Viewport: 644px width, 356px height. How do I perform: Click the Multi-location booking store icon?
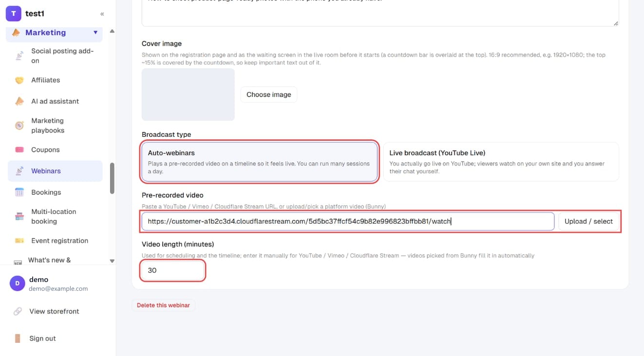point(19,217)
